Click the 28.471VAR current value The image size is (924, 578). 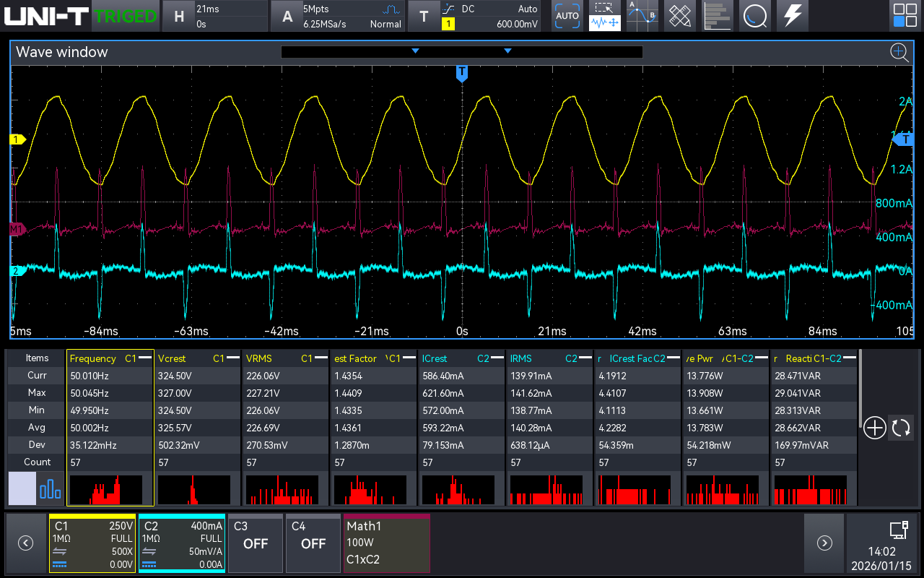pos(798,376)
